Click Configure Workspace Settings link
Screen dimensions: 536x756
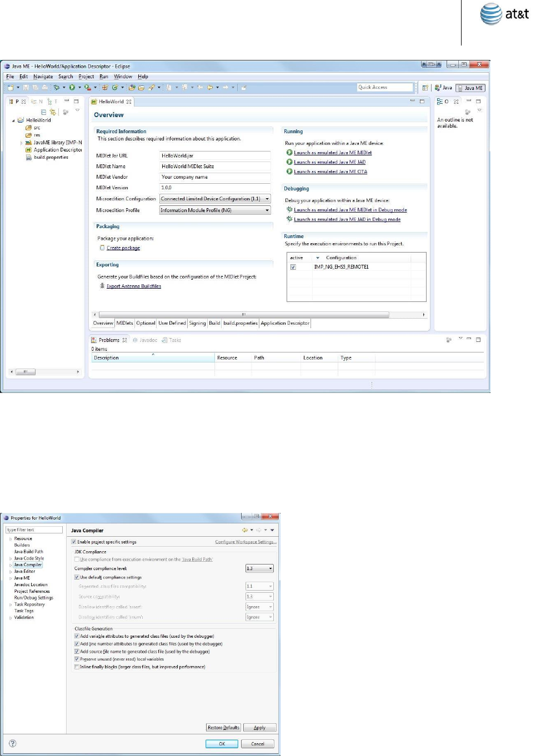(246, 542)
